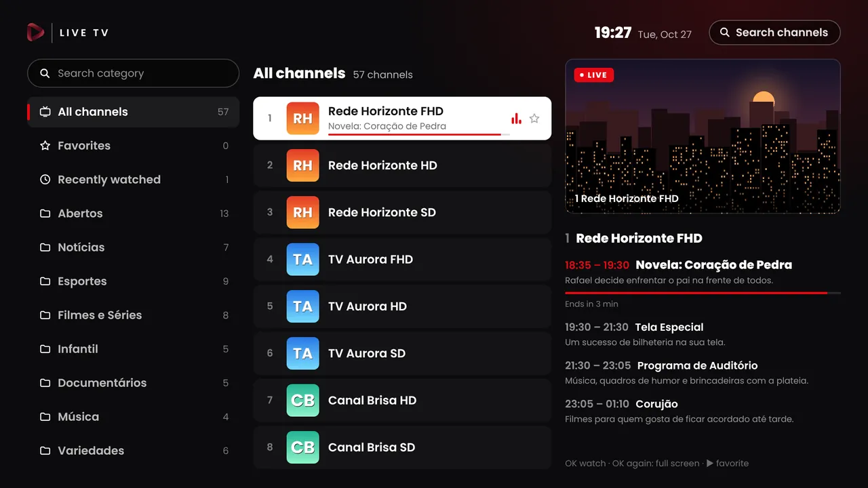Click the TV icon beside All channels
The height and width of the screenshot is (488, 868).
pos(45,112)
